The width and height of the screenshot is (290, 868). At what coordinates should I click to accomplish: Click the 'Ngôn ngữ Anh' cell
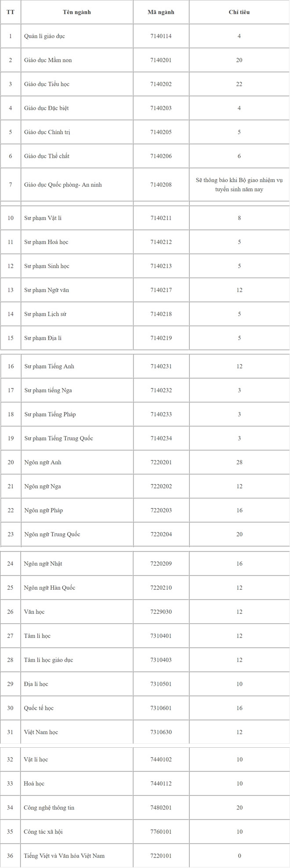click(x=77, y=463)
